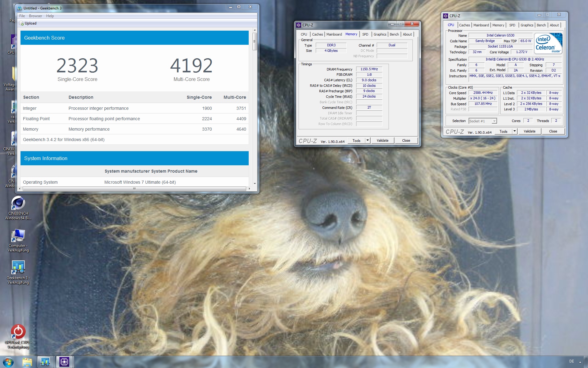588x368 pixels.
Task: Click Close button in right CPU-Z window
Action: click(x=553, y=132)
